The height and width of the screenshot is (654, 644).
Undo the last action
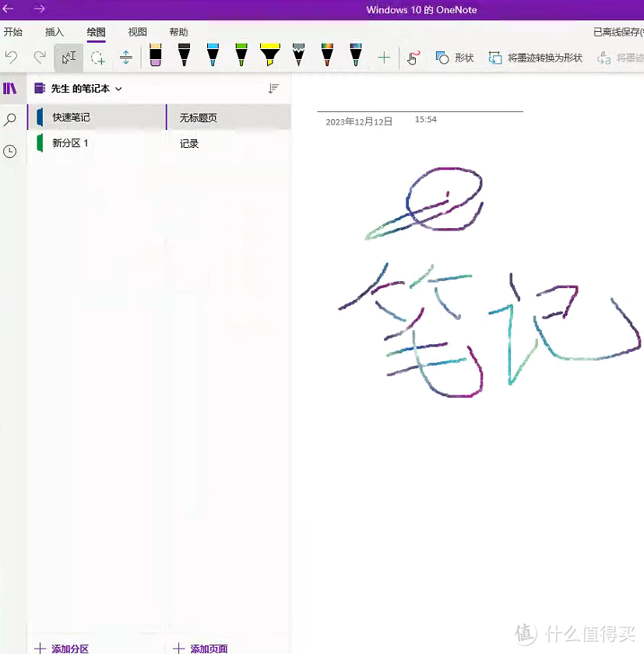point(12,58)
